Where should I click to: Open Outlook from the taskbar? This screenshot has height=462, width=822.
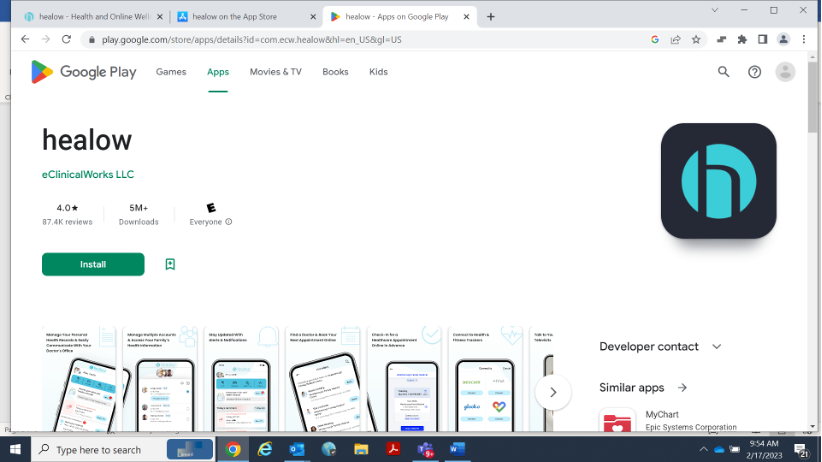(297, 449)
